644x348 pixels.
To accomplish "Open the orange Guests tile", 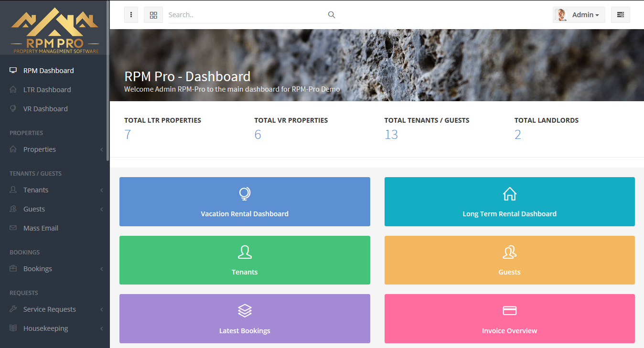I will pyautogui.click(x=510, y=260).
